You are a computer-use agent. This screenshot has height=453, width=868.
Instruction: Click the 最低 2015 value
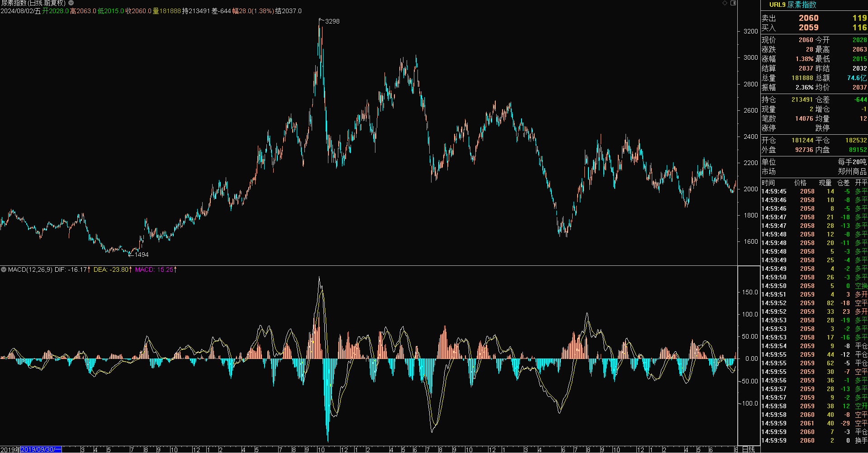(x=859, y=59)
